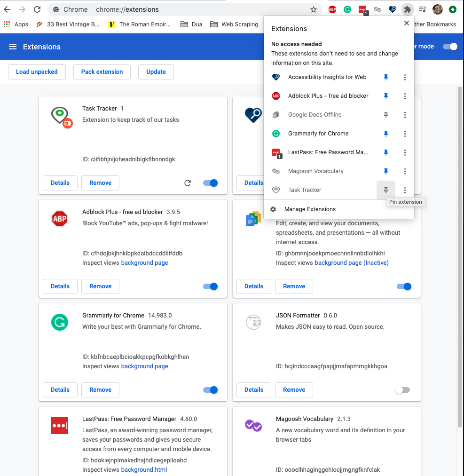Bookmark this page with the star icon

(314, 9)
